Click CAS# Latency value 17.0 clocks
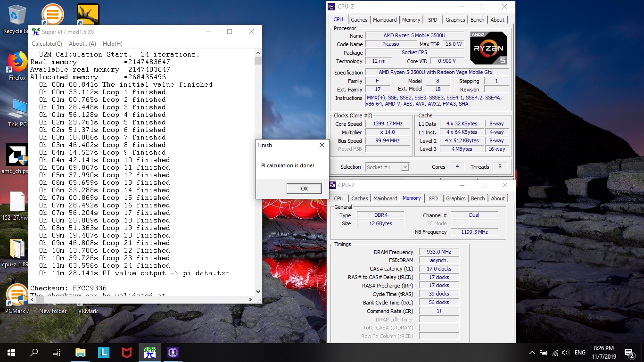Screen dimensions: 644x362 [x=439, y=269]
